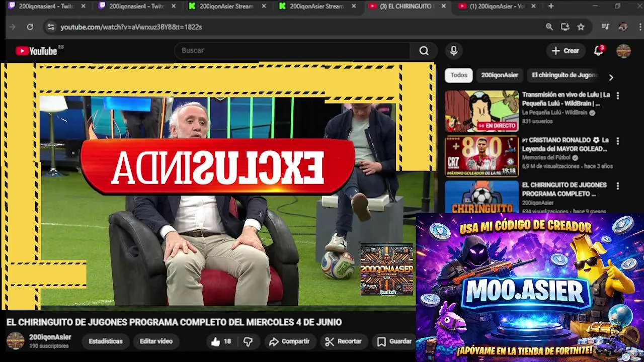
Task: Open the Lulu live stream thumbnail
Action: point(481,111)
